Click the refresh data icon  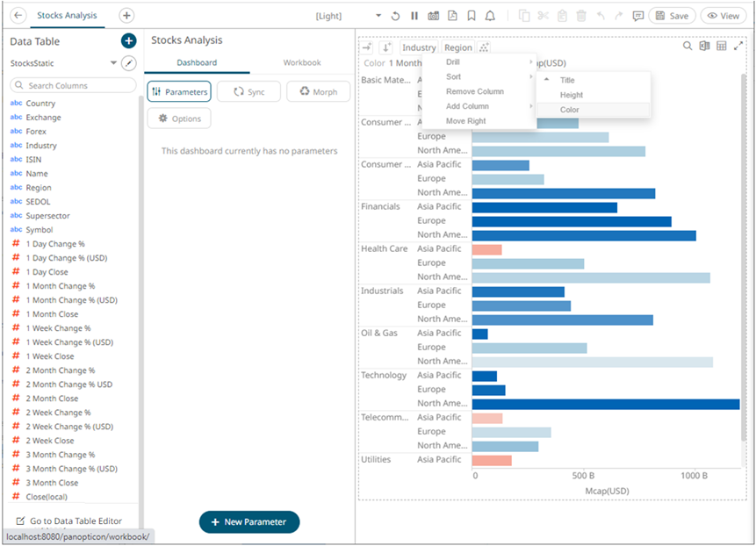click(x=395, y=16)
